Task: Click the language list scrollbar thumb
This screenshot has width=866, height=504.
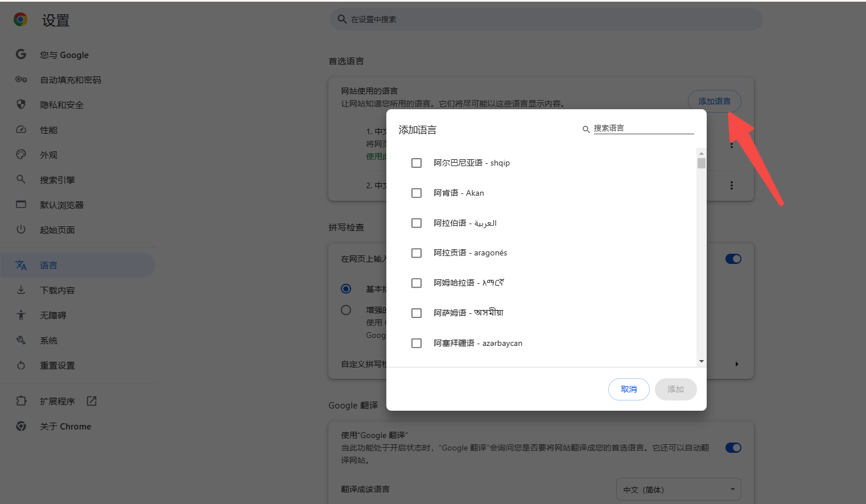Action: tap(702, 163)
